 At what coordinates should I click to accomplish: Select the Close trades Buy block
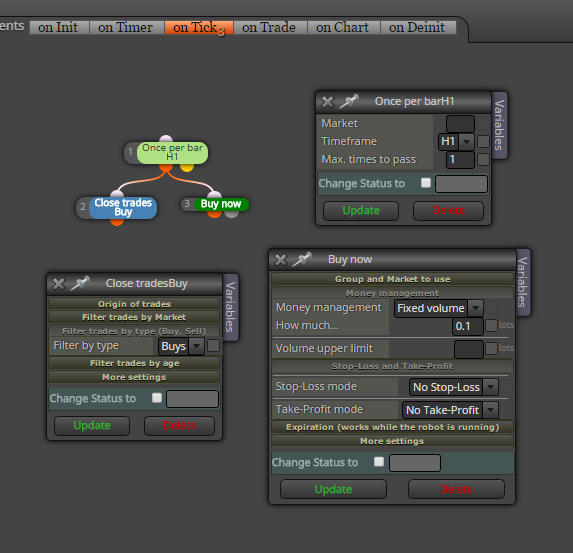tap(123, 208)
